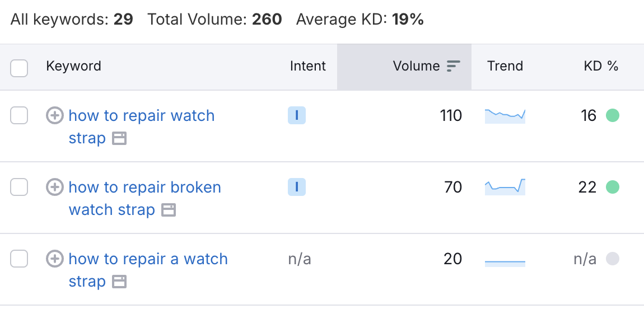This screenshot has height=309, width=644.
Task: Toggle the select-all checkbox in table header
Action: [x=20, y=68]
